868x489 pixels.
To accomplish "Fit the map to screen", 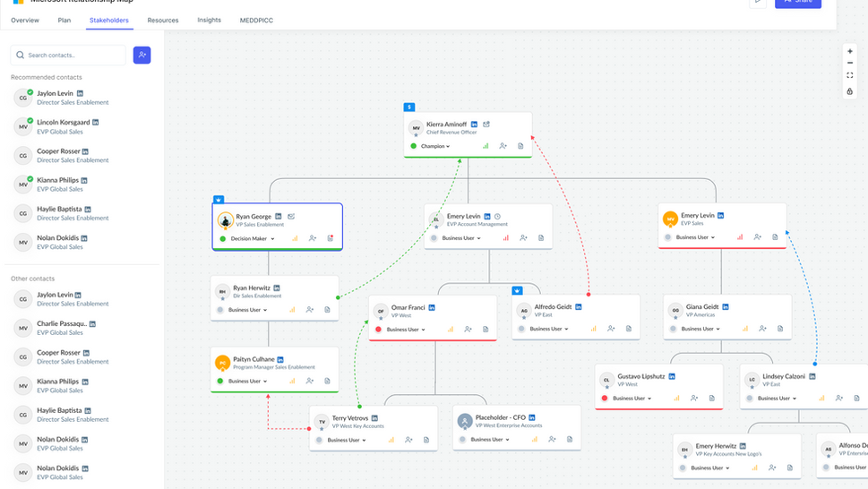I will [850, 75].
